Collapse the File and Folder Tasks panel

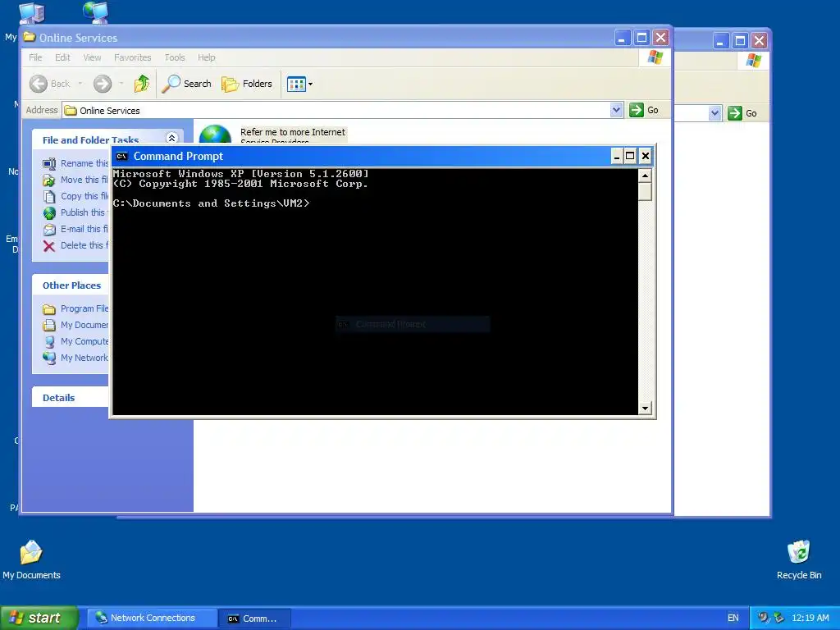click(x=171, y=138)
